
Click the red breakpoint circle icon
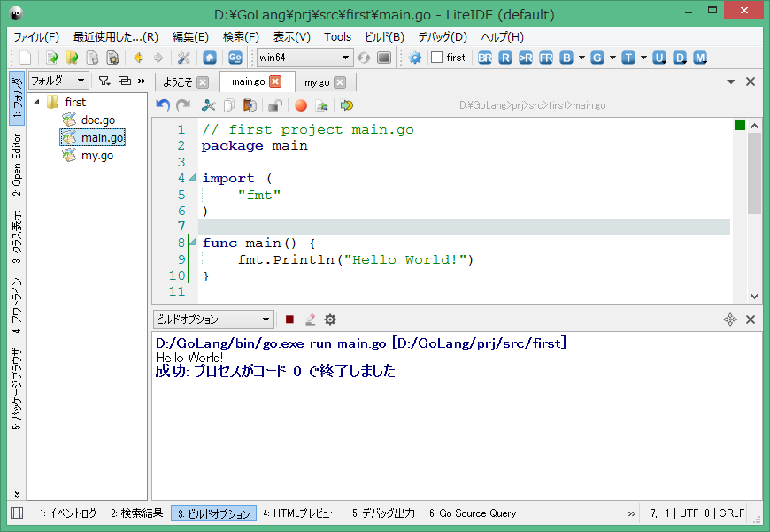[x=301, y=105]
